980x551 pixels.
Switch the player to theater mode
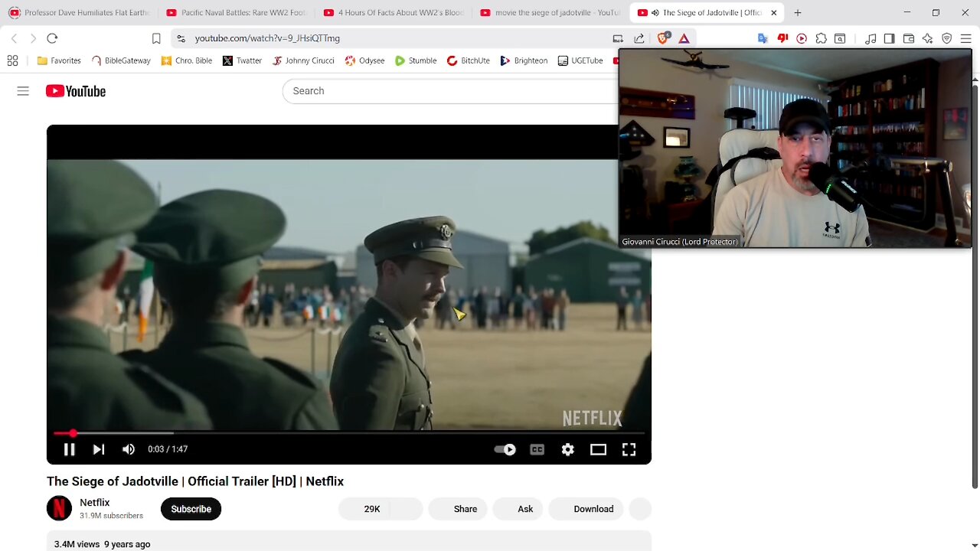tap(598, 449)
